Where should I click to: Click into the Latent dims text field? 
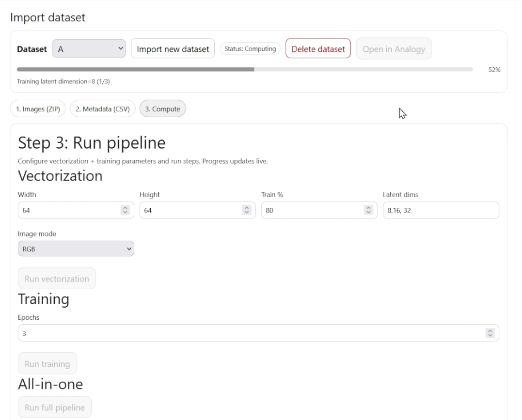(x=441, y=210)
